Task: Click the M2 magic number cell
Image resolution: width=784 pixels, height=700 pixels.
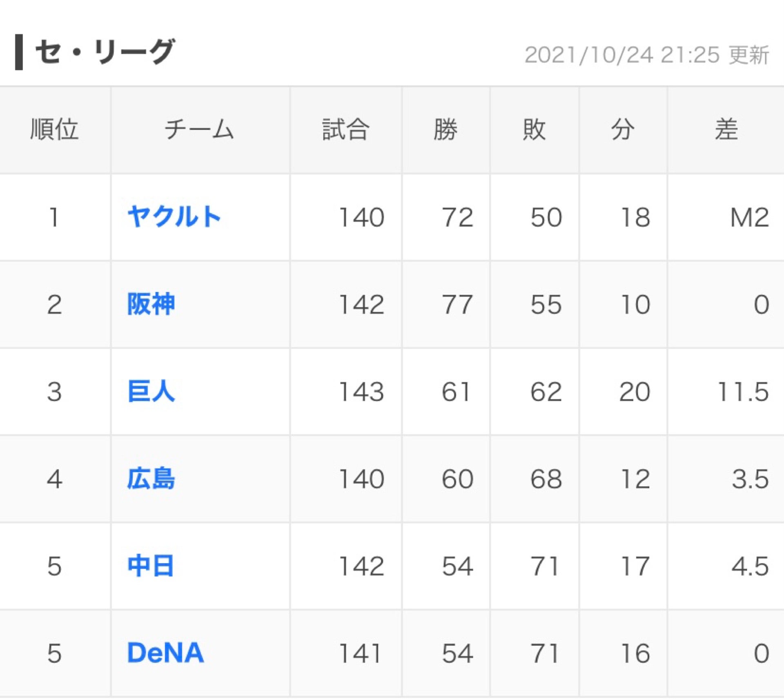Action: (749, 217)
